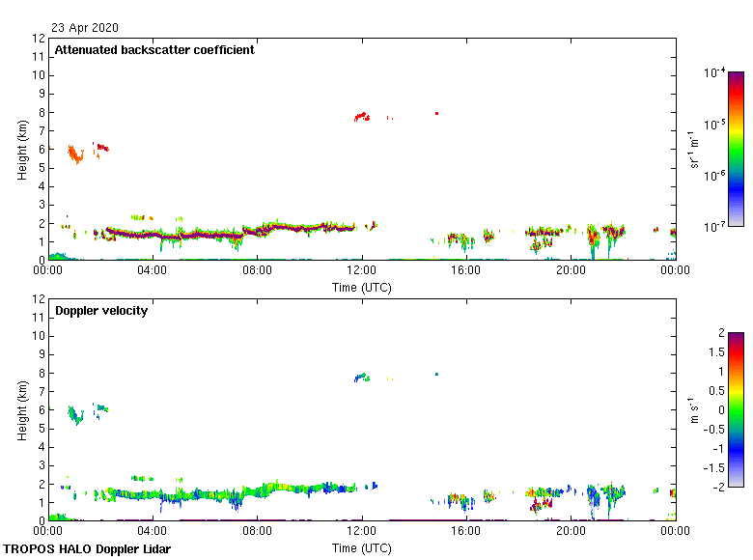Click the 'Time (UTC)' label under bottom plot

click(362, 547)
